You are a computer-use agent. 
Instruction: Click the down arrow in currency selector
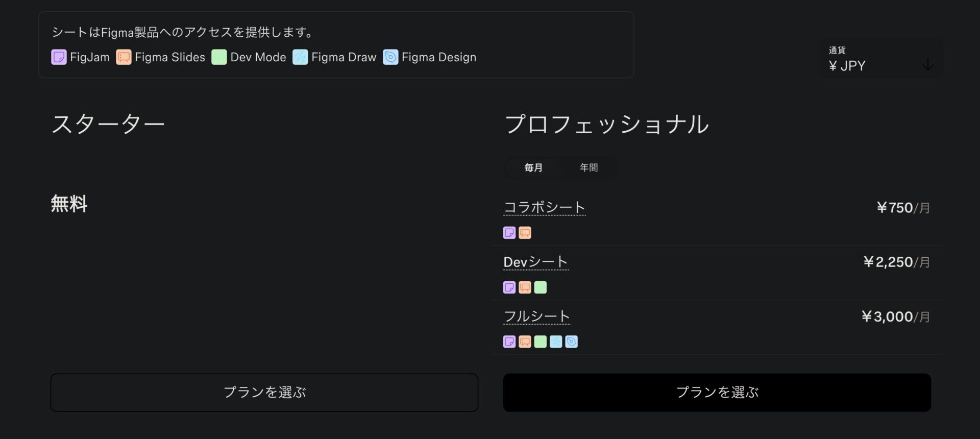tap(928, 65)
